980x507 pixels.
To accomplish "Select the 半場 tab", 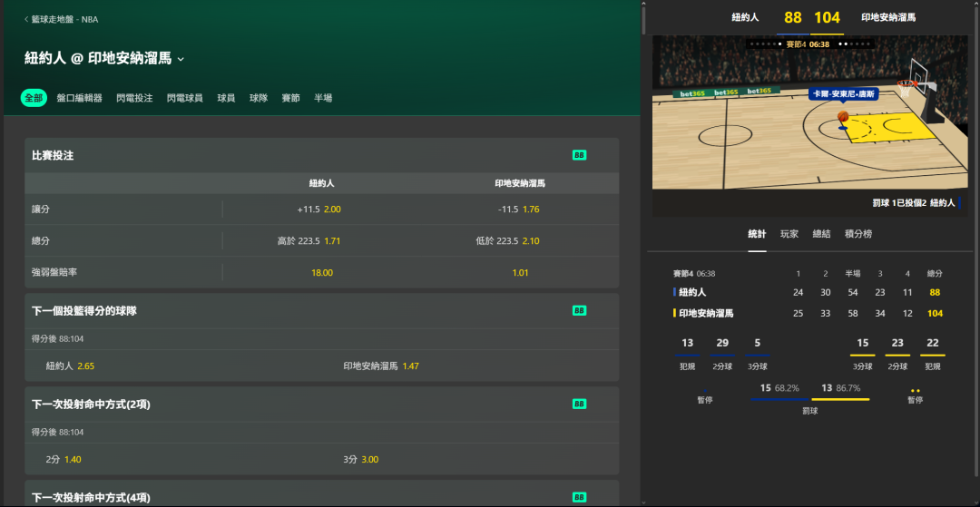I will [323, 98].
